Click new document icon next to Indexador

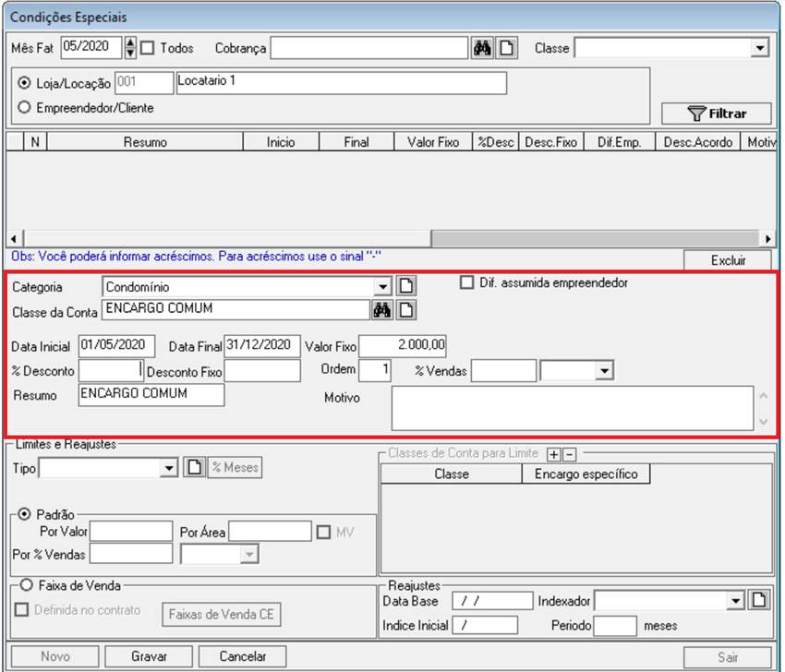[759, 600]
